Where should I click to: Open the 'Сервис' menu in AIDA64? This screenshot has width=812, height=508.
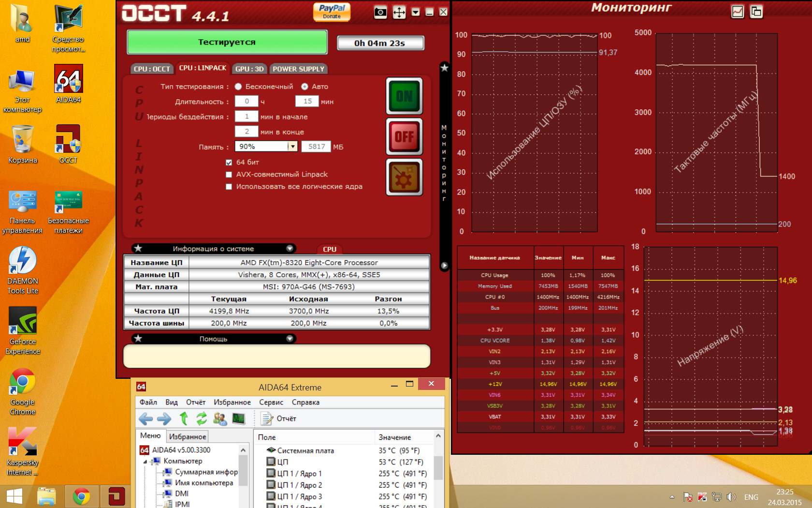click(x=271, y=403)
